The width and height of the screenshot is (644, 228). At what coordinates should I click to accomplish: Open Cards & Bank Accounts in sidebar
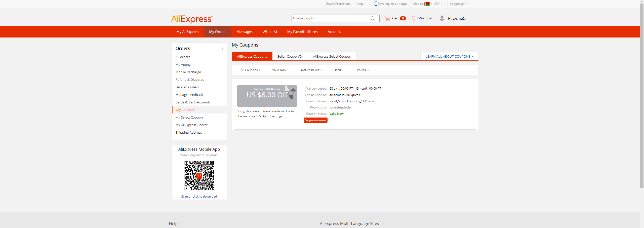coord(193,102)
